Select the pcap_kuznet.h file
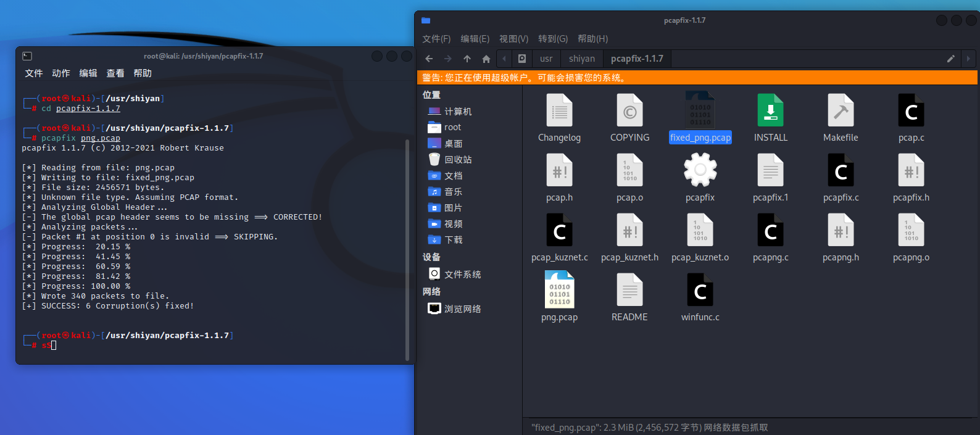 pyautogui.click(x=629, y=231)
